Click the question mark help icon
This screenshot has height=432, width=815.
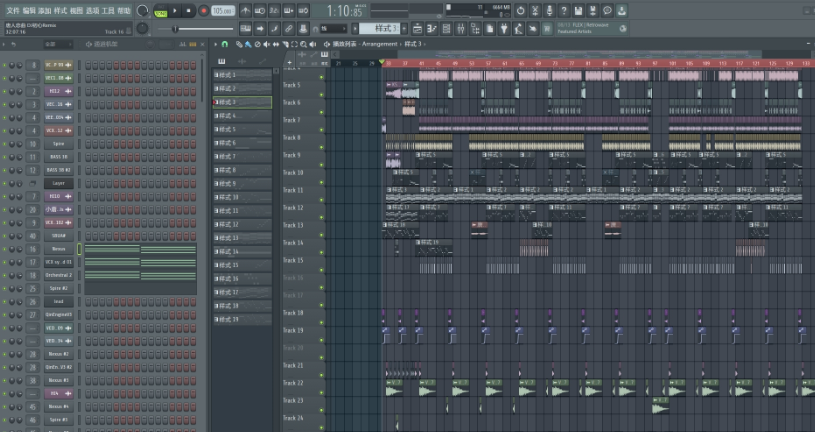click(564, 10)
